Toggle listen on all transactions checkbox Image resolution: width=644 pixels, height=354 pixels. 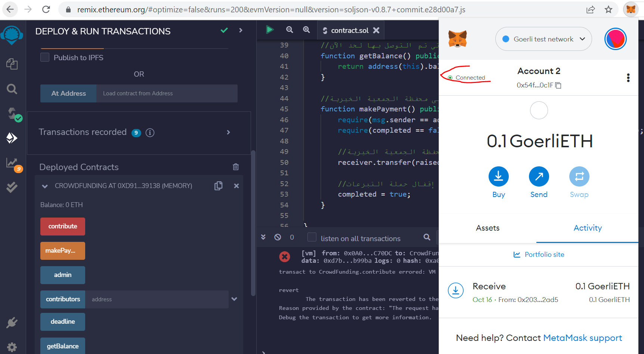pyautogui.click(x=312, y=237)
